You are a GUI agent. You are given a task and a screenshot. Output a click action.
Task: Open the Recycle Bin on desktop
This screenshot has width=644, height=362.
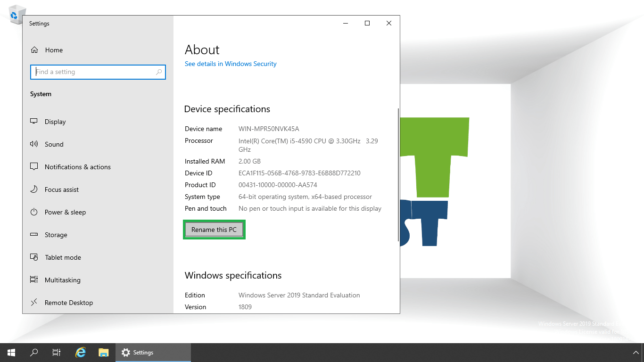tap(17, 14)
